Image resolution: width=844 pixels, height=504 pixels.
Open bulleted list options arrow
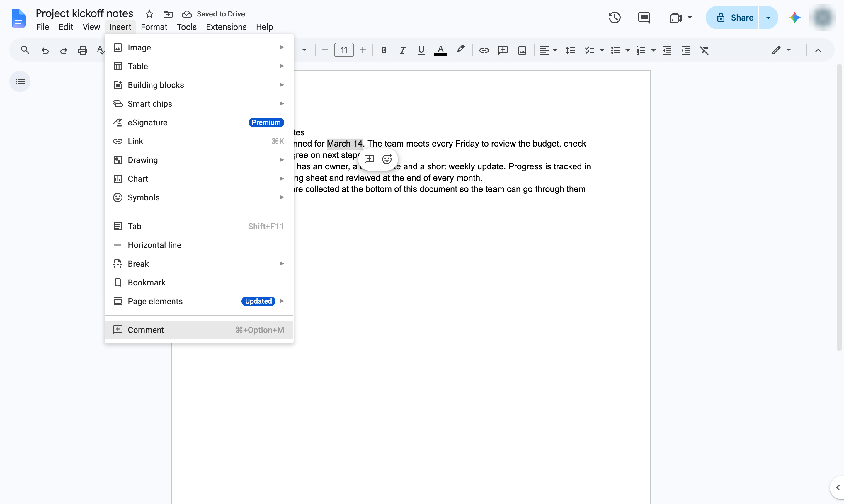pos(627,51)
